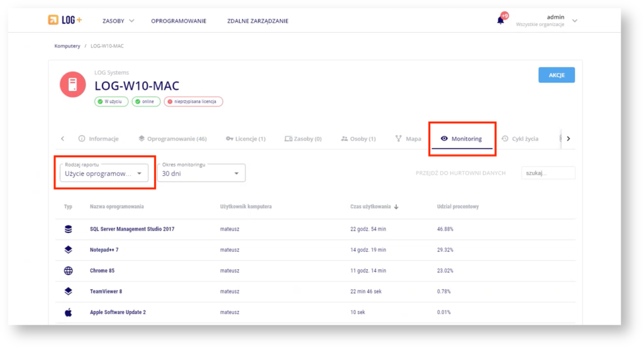This screenshot has height=348, width=644.
Task: Click the 22 godz. 54 min value
Action: point(368,229)
